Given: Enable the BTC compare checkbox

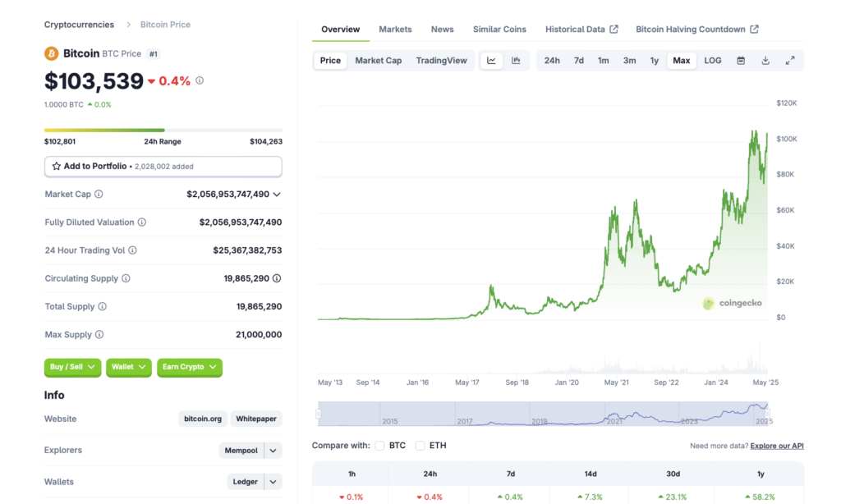Looking at the screenshot, I should 379,446.
